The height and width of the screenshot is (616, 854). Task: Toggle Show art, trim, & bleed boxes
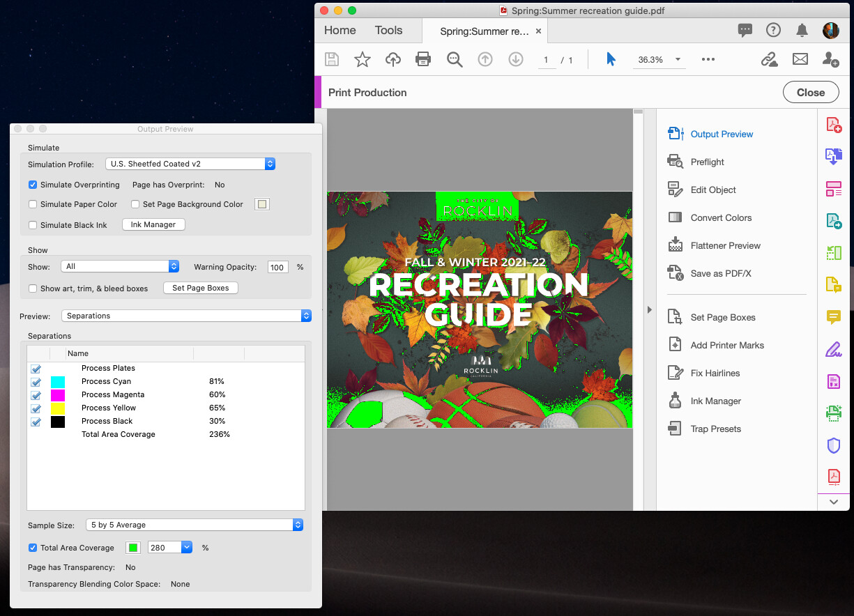pos(33,288)
